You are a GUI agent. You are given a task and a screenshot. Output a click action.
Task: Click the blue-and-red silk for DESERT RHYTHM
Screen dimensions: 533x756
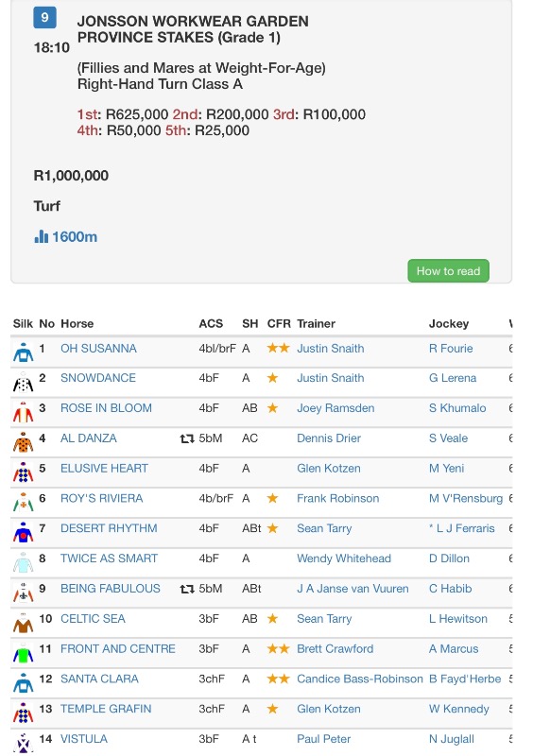click(x=23, y=532)
